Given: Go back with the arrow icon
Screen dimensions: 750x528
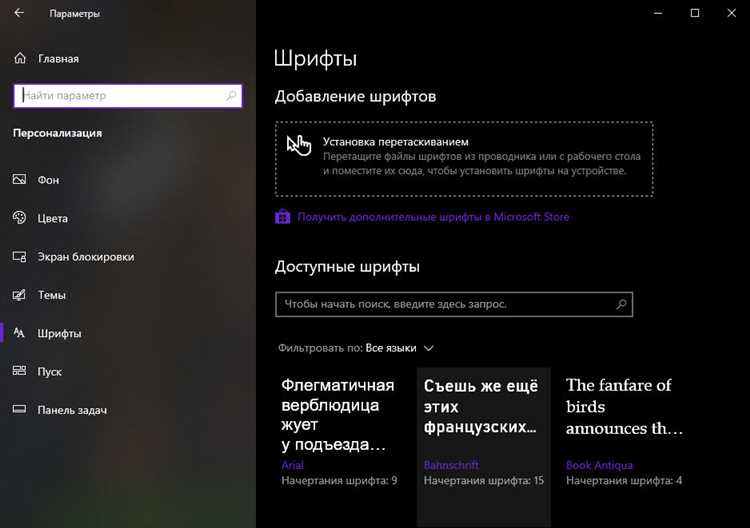Looking at the screenshot, I should (x=19, y=13).
